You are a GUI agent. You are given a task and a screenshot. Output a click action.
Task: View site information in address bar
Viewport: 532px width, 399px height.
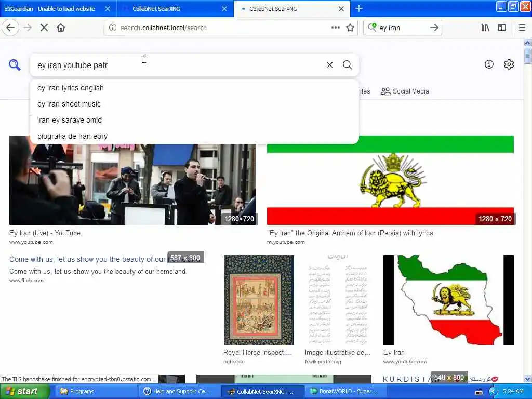[113, 28]
